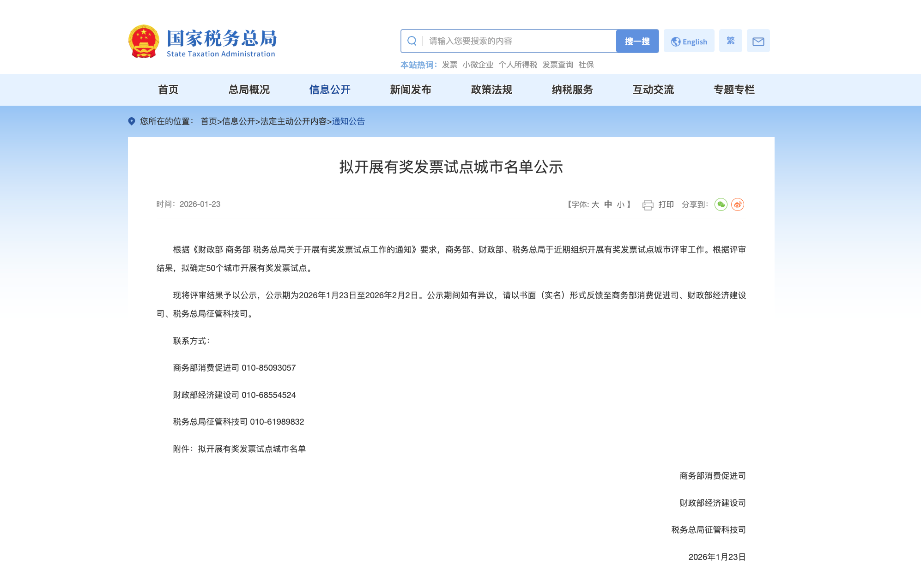921x588 pixels.
Task: Click the Weibo share icon
Action: click(x=738, y=204)
